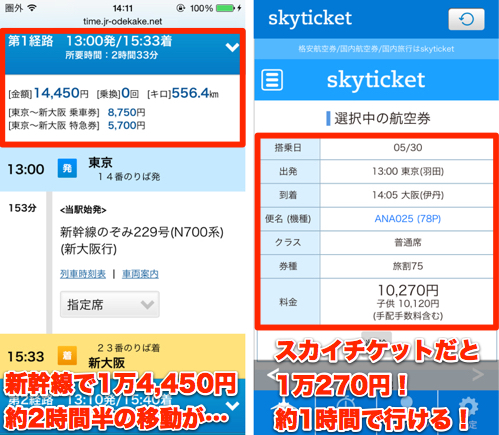Select the 5,700円 特急券 price

pos(126,125)
